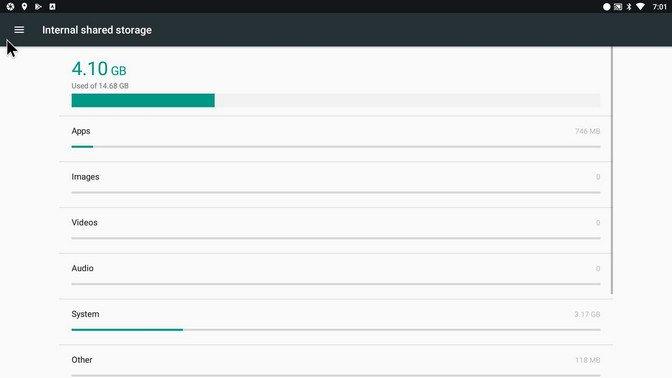The height and width of the screenshot is (378, 672).
Task: Open the Images storage category
Action: [x=336, y=185]
